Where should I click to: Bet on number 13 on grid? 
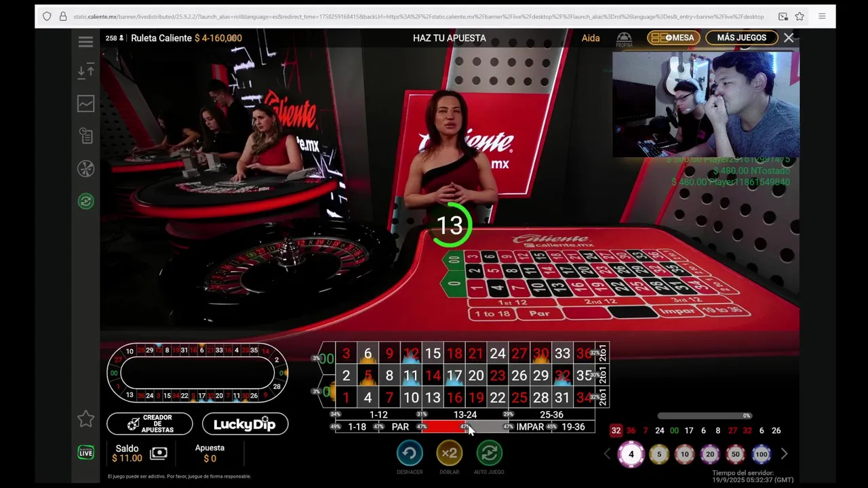point(433,397)
